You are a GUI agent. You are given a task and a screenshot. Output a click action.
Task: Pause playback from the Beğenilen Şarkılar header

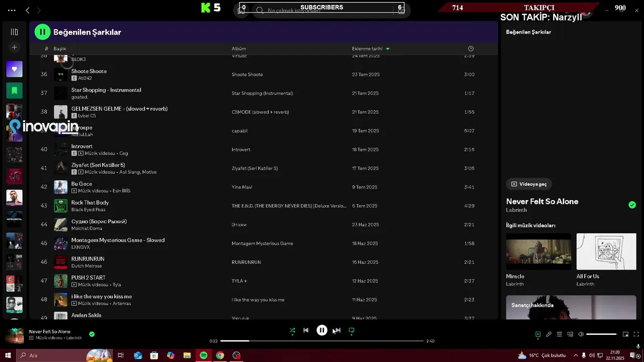click(42, 32)
